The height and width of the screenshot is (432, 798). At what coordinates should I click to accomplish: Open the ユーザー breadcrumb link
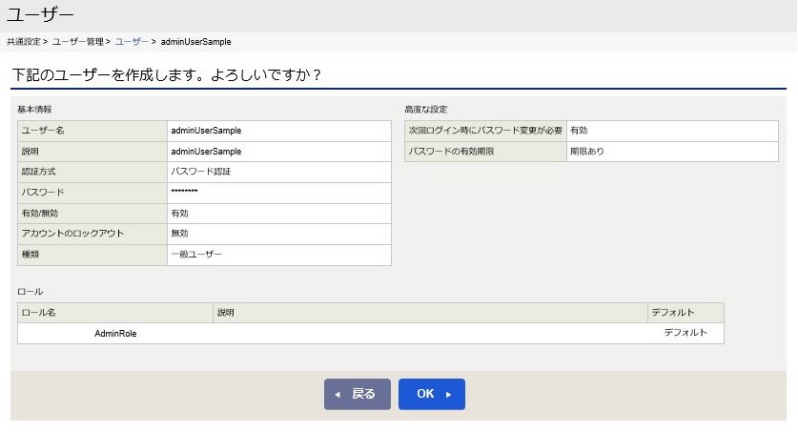tap(132, 42)
